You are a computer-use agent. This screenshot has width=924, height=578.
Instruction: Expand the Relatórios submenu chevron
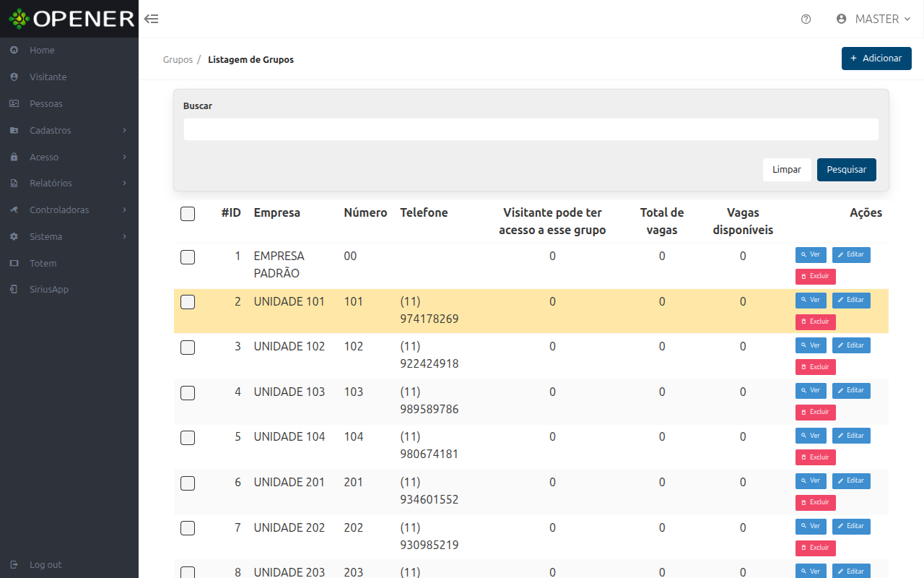pos(125,183)
